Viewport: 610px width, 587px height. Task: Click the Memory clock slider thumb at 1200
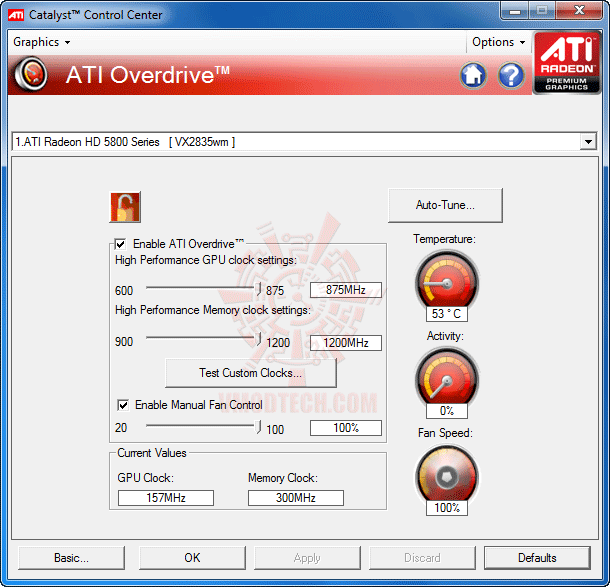tap(258, 339)
